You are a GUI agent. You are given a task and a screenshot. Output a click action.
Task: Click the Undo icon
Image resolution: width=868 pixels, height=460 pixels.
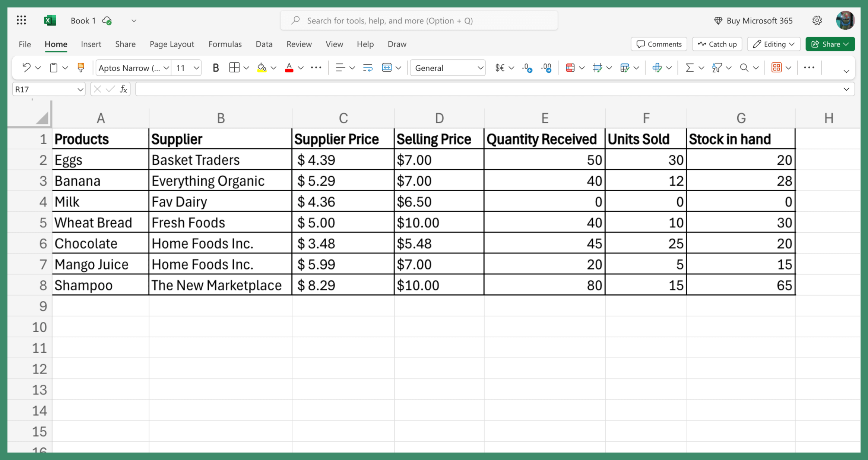(x=26, y=68)
